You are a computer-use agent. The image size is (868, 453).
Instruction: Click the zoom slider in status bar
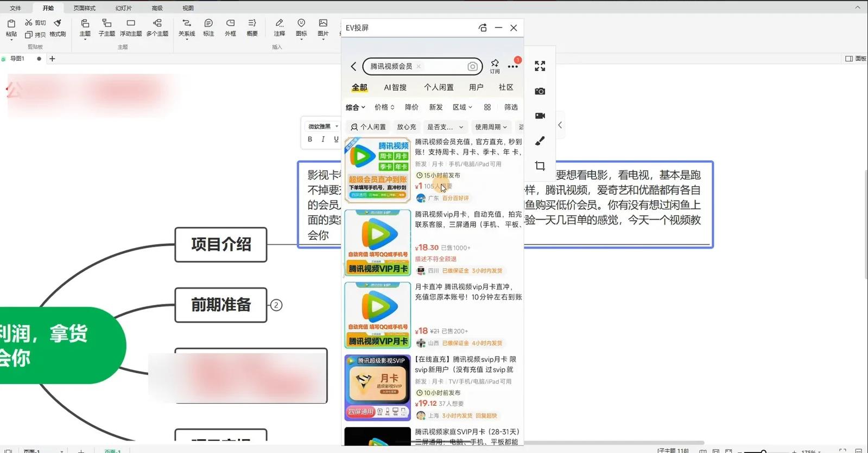pyautogui.click(x=763, y=451)
